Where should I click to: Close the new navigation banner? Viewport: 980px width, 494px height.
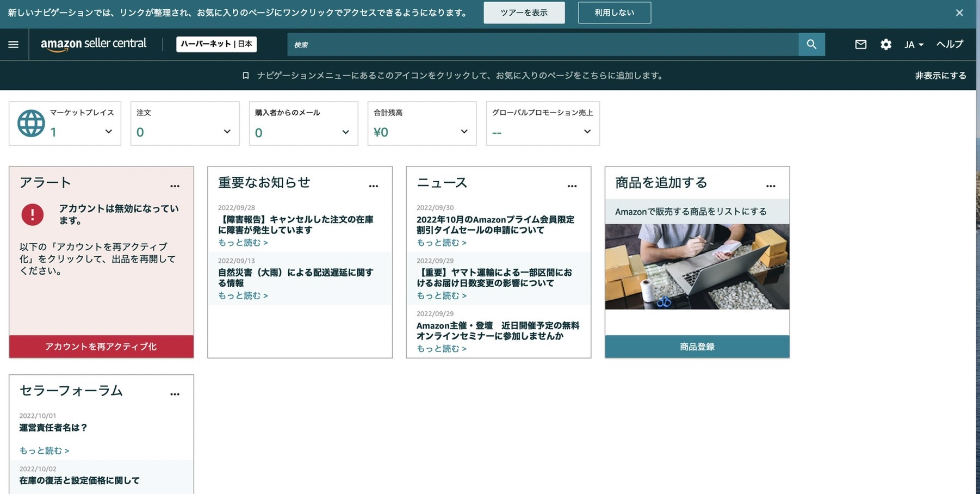[959, 13]
